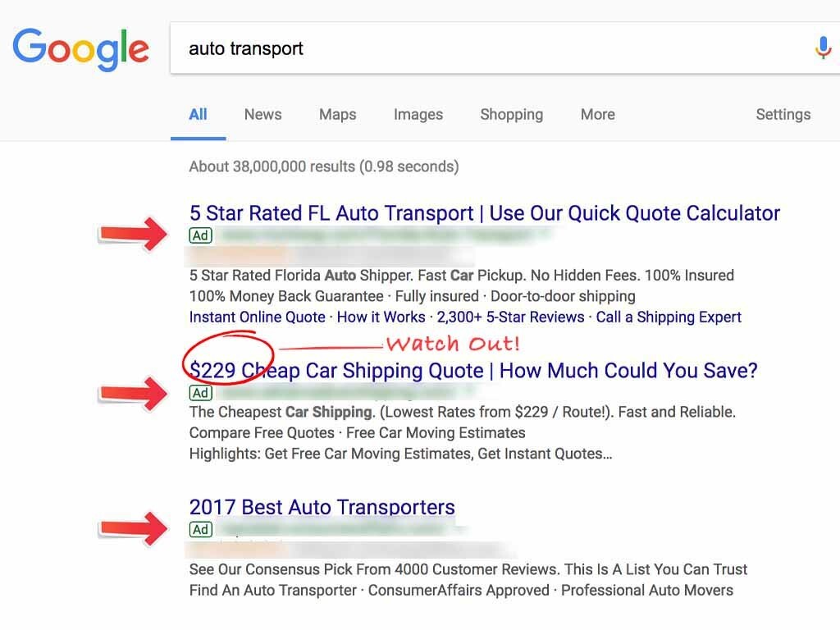Open 5 Star Rated FL Auto Transport link
The height and width of the screenshot is (630, 840).
[x=484, y=213]
